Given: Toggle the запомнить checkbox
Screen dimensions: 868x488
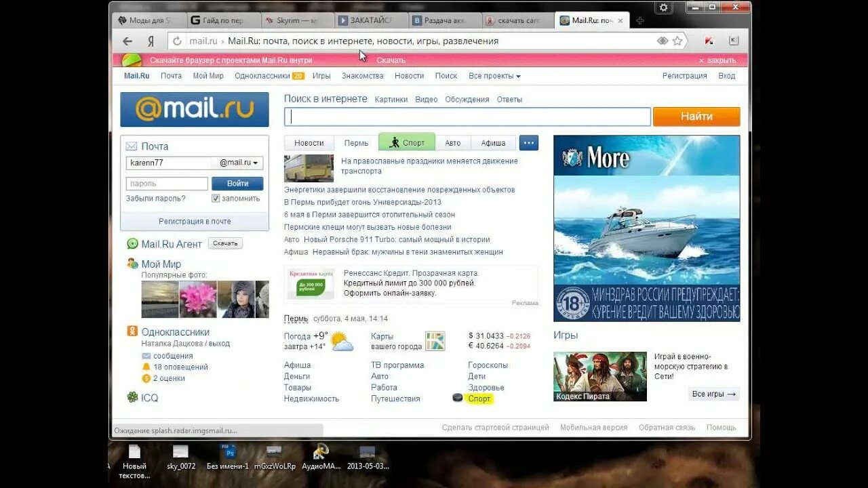Looking at the screenshot, I should tap(216, 199).
